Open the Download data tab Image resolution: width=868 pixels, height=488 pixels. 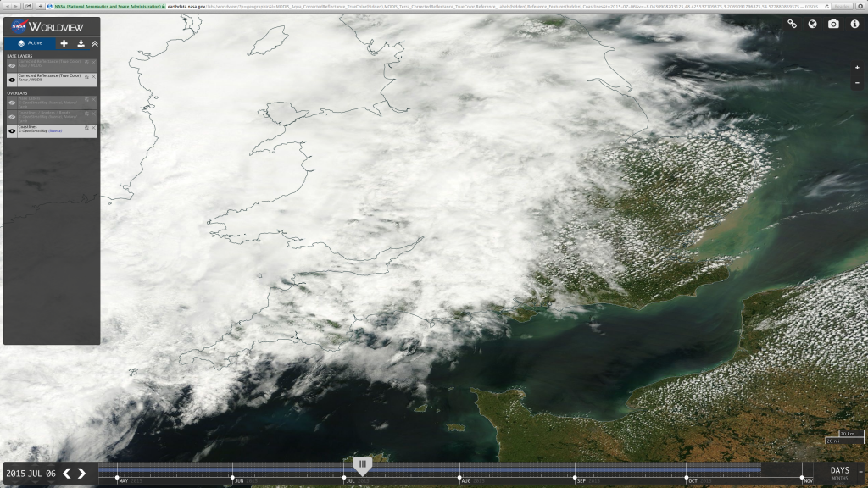point(81,43)
